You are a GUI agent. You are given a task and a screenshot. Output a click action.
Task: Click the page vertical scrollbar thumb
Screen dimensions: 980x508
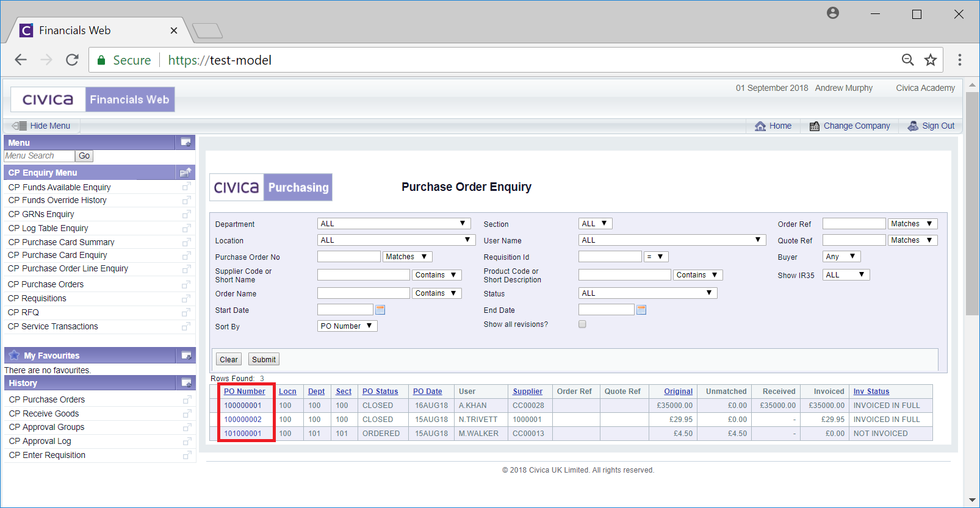pyautogui.click(x=972, y=203)
